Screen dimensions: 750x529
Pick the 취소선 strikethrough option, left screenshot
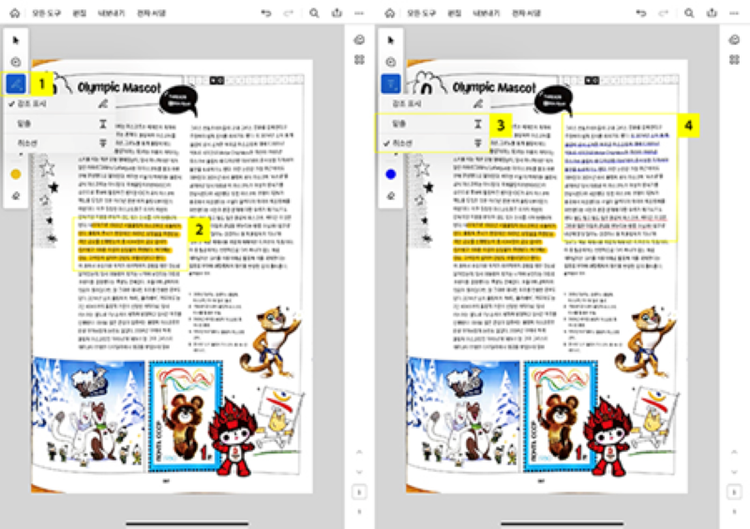point(58,143)
